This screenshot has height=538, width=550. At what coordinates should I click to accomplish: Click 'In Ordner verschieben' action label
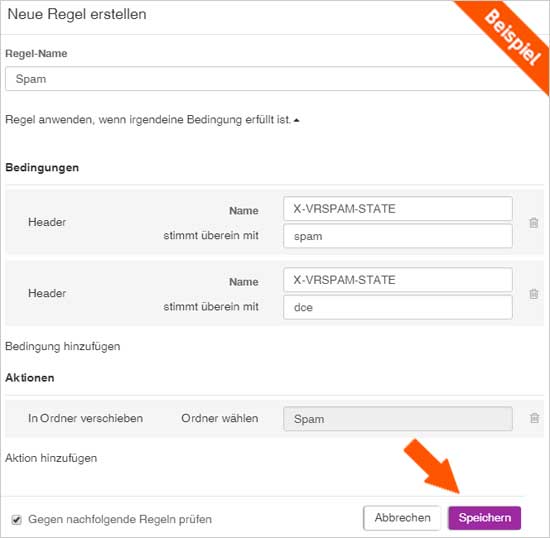point(86,418)
